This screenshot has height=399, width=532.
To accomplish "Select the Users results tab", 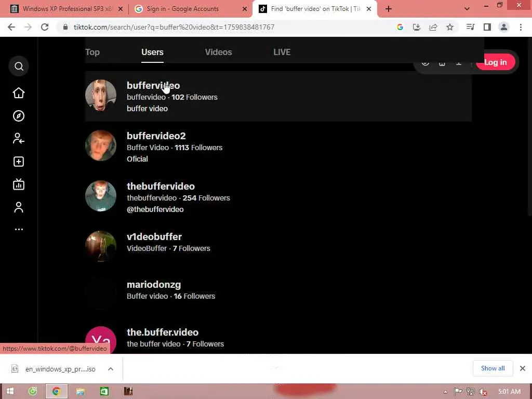I will (152, 52).
